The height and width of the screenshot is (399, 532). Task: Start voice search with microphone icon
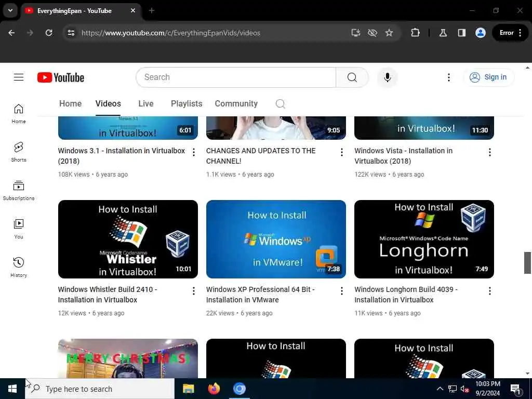(x=387, y=77)
